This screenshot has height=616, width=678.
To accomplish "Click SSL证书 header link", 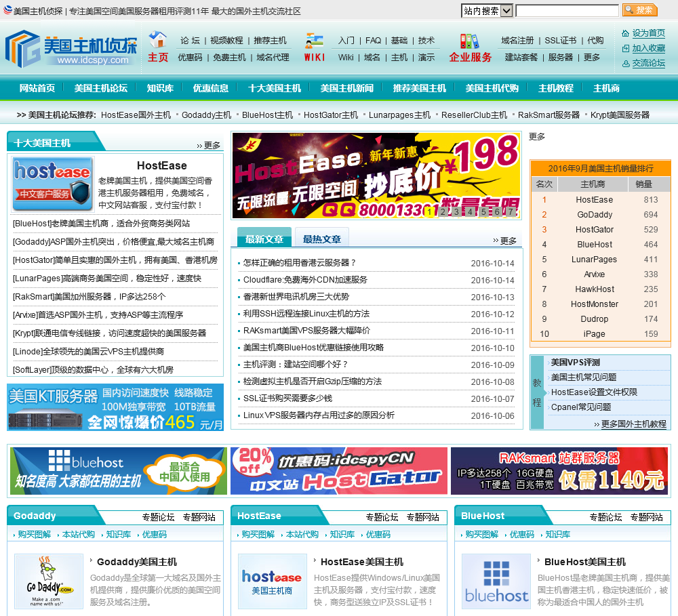I will click(561, 40).
